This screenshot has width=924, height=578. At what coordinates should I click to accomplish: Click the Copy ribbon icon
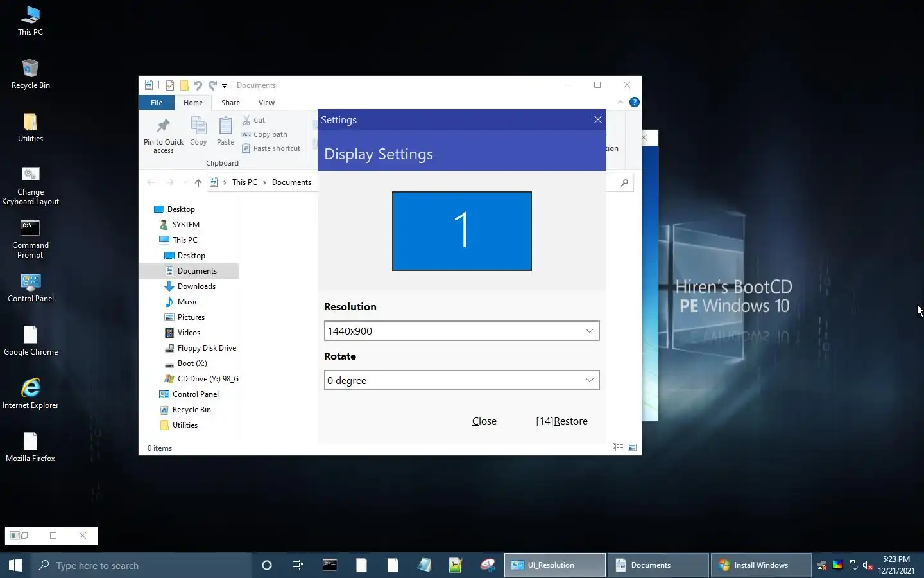pyautogui.click(x=198, y=132)
